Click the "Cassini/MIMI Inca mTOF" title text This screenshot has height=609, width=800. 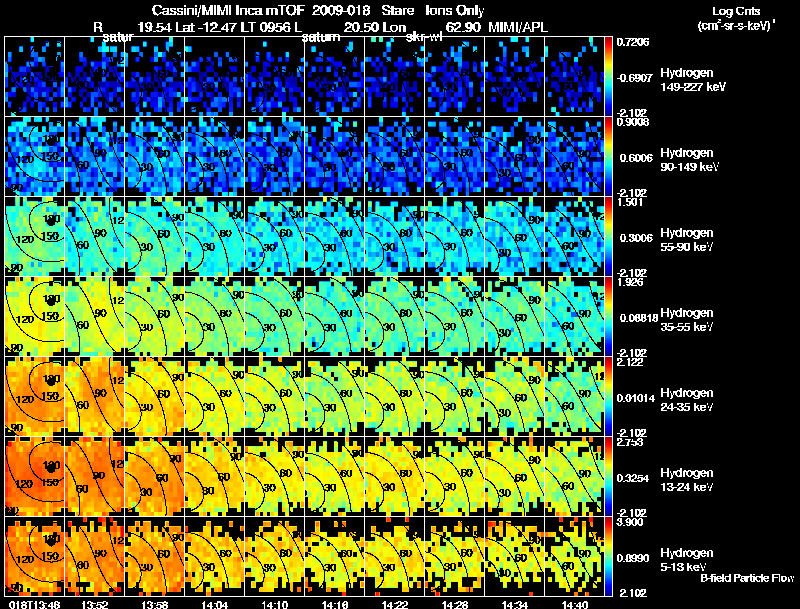pyautogui.click(x=228, y=10)
